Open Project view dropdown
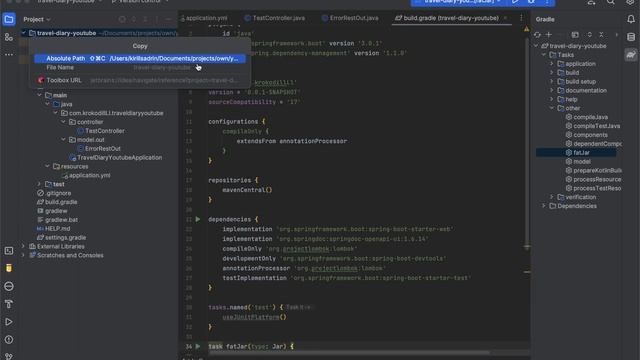 [x=37, y=19]
